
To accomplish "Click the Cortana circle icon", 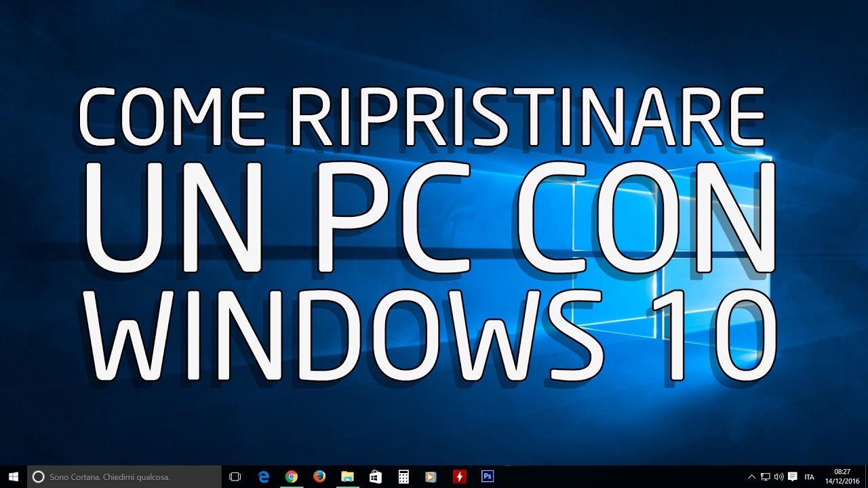I will click(x=39, y=476).
